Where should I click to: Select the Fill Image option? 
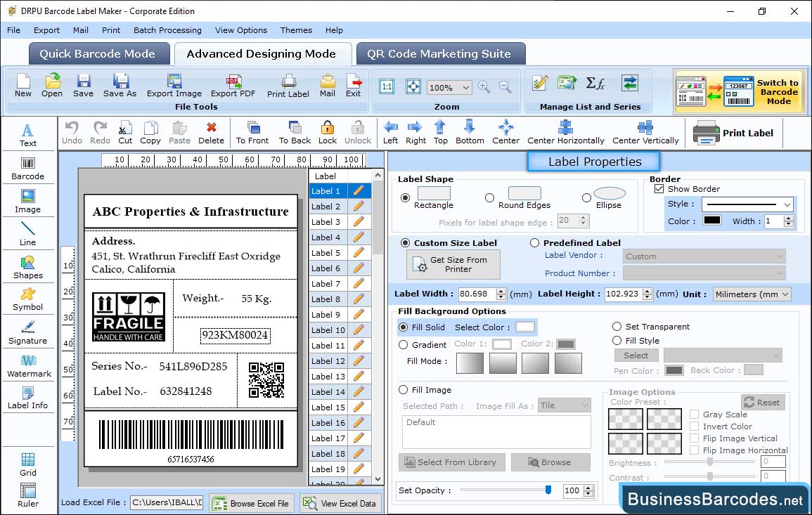[x=403, y=390]
